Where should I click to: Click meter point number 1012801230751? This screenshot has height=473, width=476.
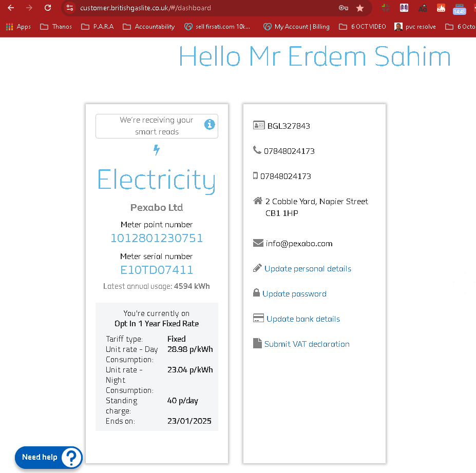(157, 239)
